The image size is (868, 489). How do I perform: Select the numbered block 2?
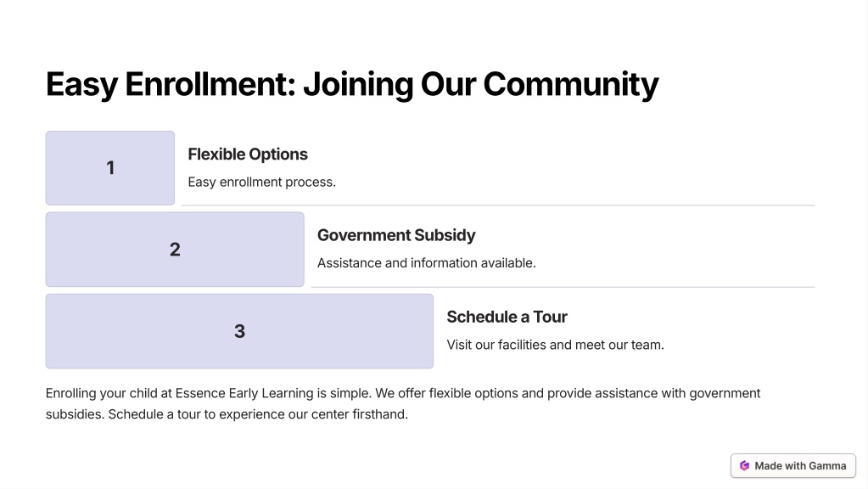175,250
